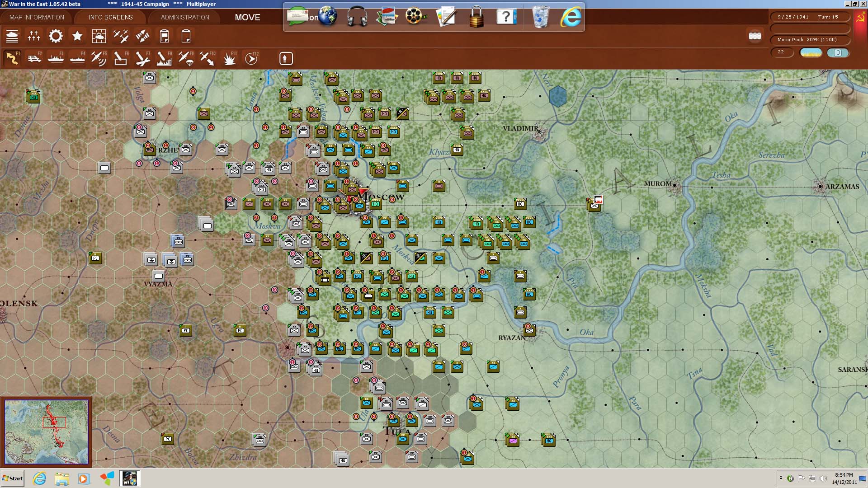Open the file explorer taskbar icon
This screenshot has height=488, width=868.
tap(62, 479)
